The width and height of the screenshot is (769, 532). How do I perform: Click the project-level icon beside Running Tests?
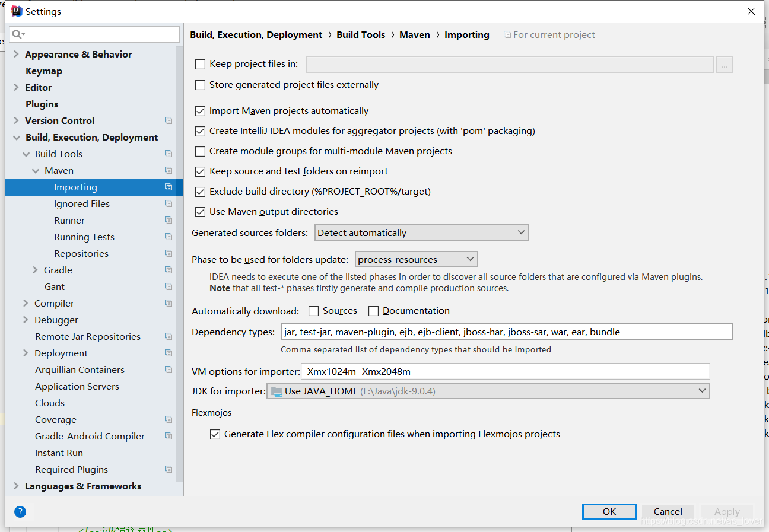169,237
